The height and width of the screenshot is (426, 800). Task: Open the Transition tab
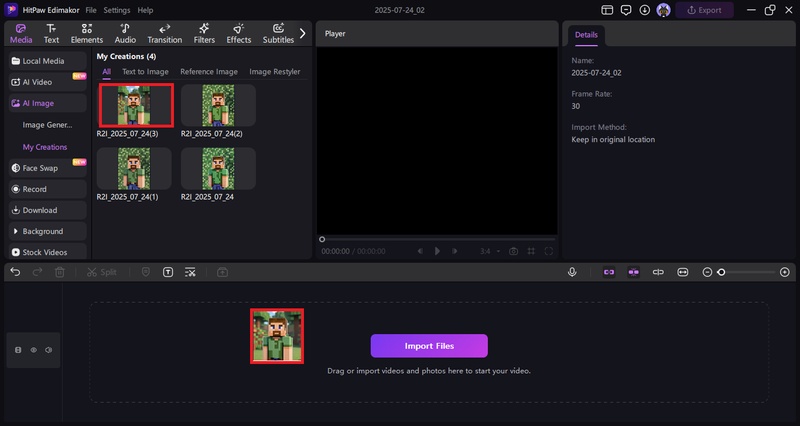point(165,34)
